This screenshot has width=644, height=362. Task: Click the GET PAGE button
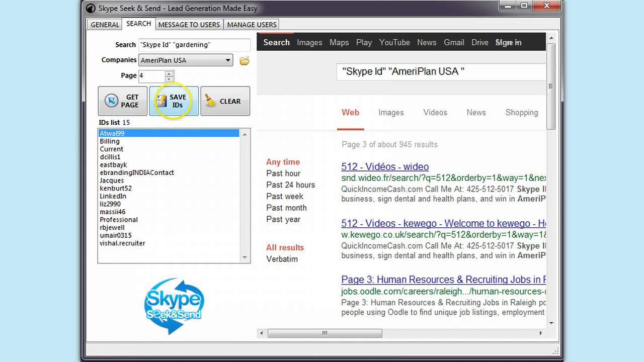click(x=123, y=101)
